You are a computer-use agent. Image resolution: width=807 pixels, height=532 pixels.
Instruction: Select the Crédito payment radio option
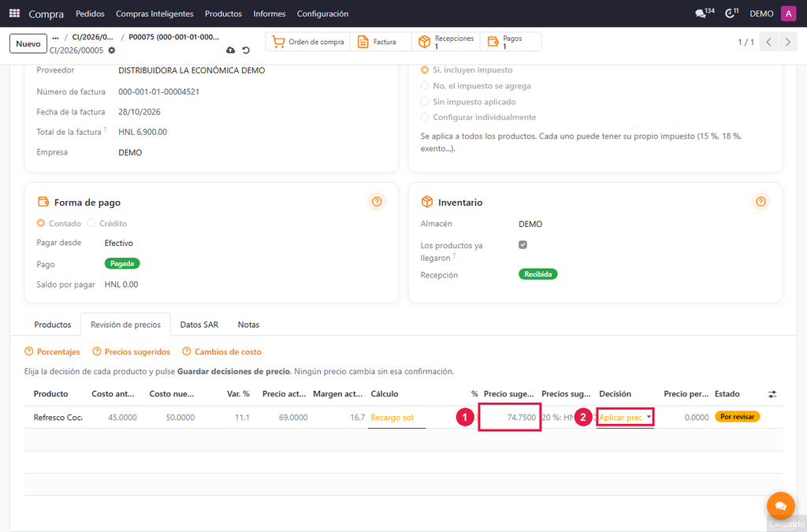[91, 223]
